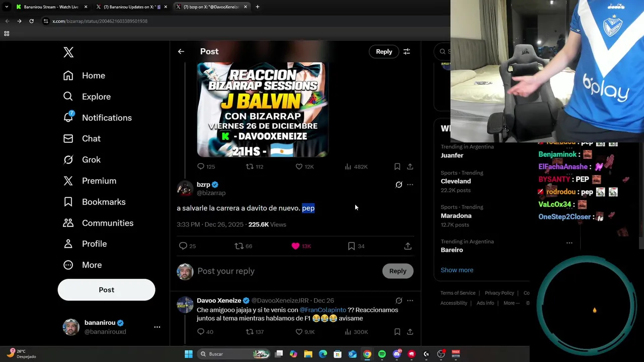Open Grok in sidebar
644x362 pixels.
(82, 159)
